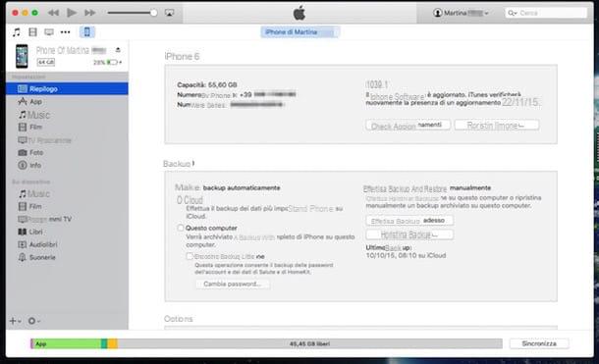Adjust the volume slider knob
This screenshot has width=599, height=364.
[153, 13]
